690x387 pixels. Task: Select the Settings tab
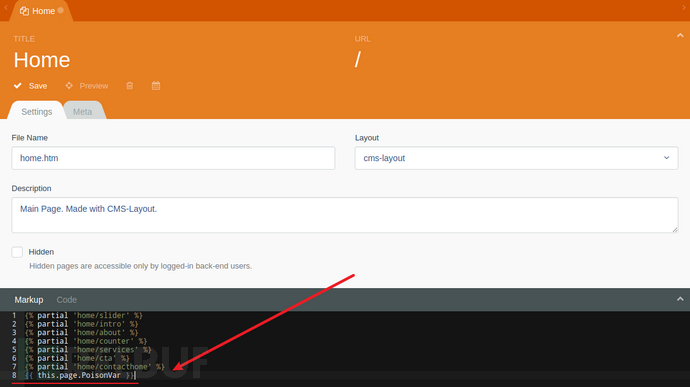point(37,111)
